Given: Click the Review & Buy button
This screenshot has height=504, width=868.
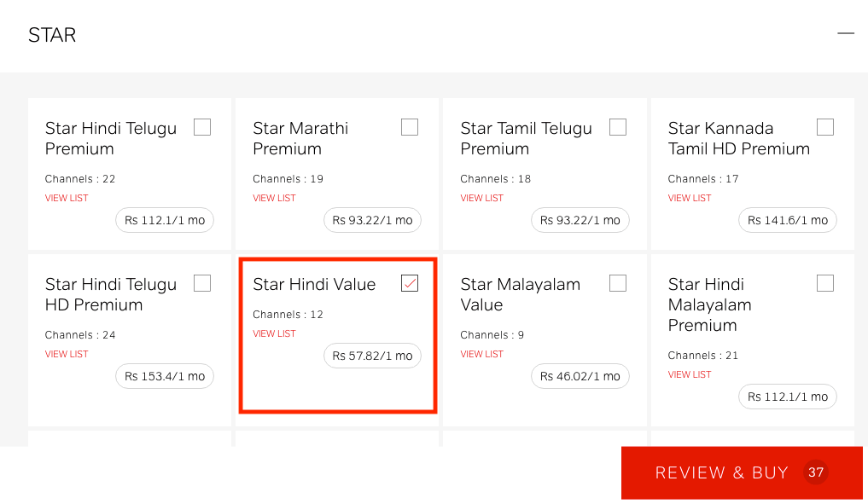Looking at the screenshot, I should pos(742,473).
